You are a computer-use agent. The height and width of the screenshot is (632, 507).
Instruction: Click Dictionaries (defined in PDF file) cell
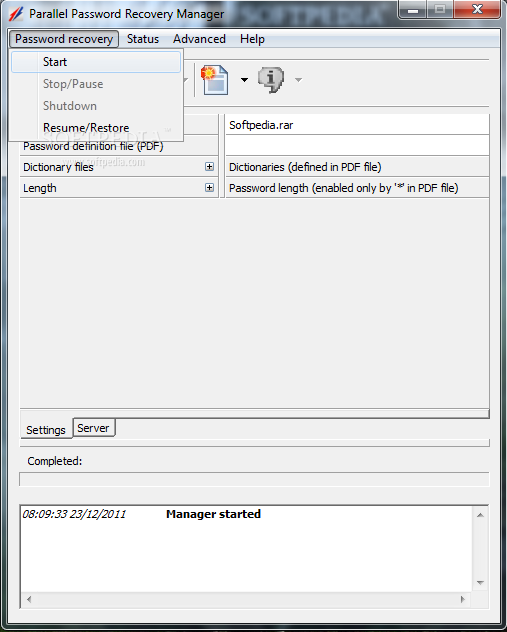point(357,166)
